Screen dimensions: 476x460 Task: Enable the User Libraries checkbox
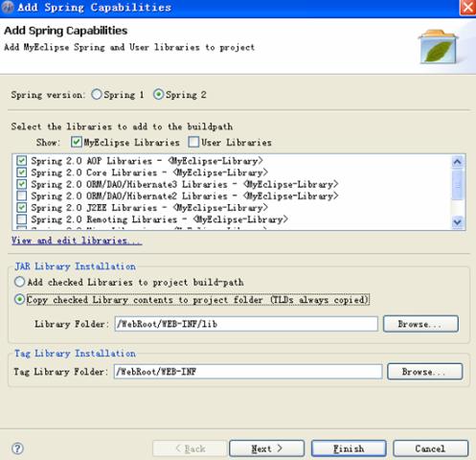click(193, 142)
